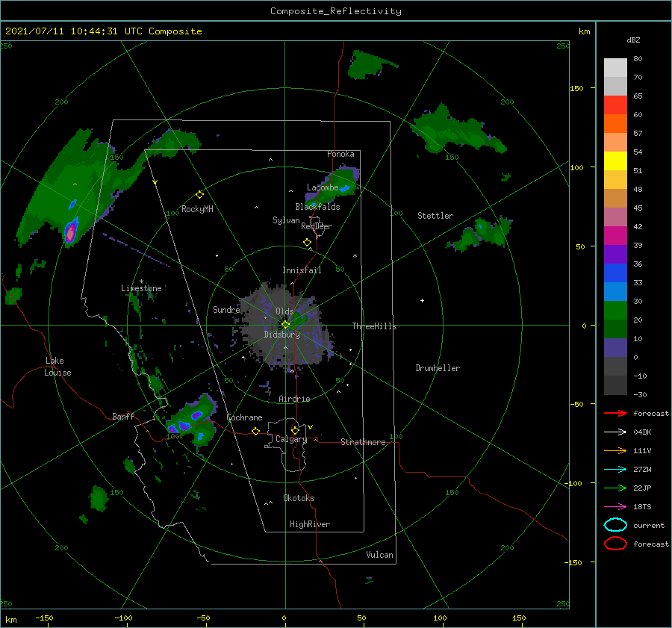Click yellow V marker northeast of Calgary
The image size is (672, 628).
point(310,427)
